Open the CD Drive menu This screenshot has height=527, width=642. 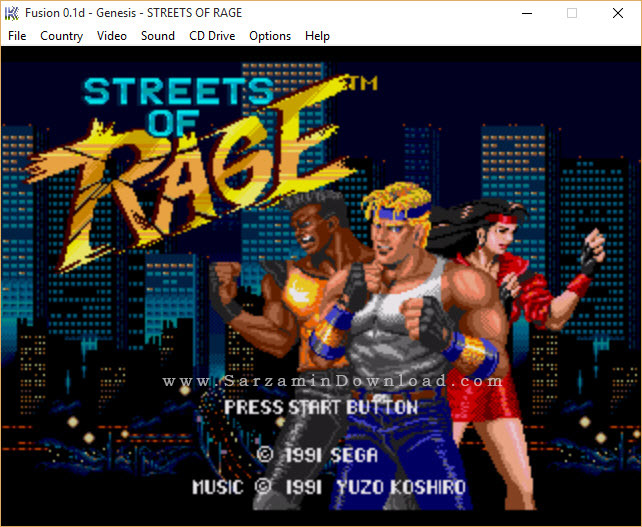point(212,36)
